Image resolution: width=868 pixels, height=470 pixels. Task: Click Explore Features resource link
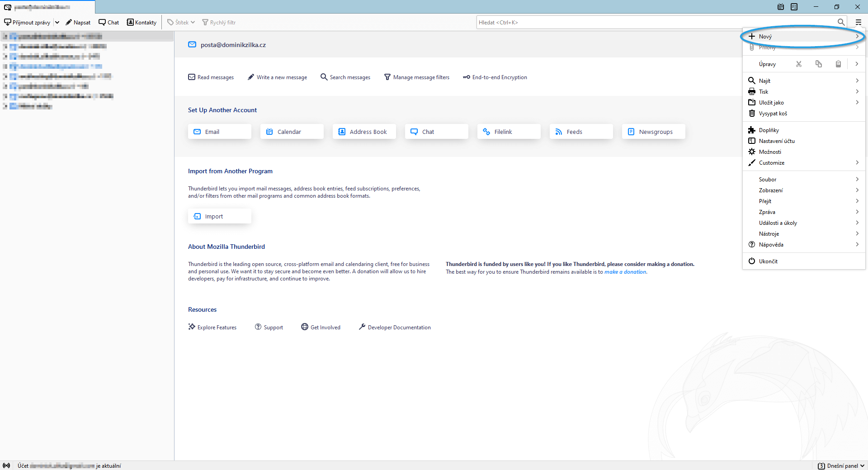tap(212, 327)
